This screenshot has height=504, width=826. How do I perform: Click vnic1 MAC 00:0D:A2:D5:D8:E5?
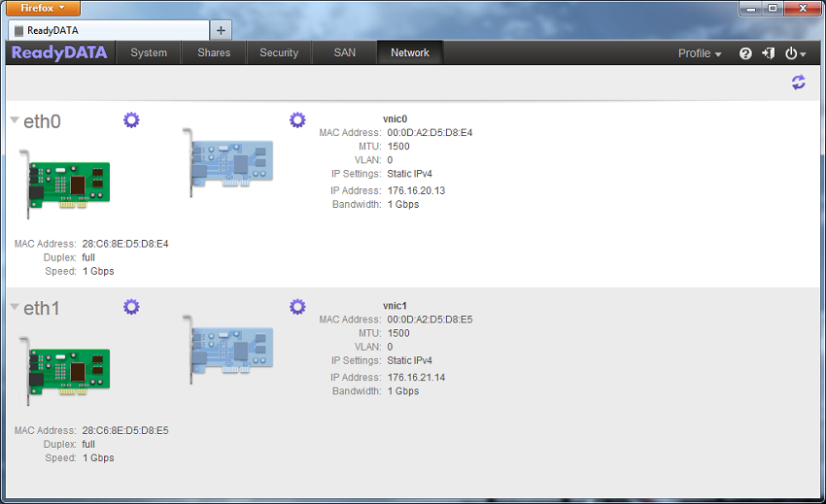click(x=430, y=319)
